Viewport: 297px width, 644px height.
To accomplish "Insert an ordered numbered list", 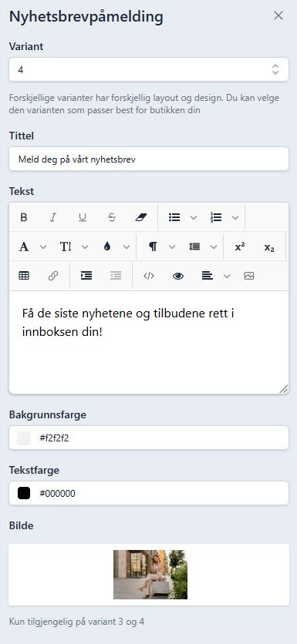I will pos(216,217).
